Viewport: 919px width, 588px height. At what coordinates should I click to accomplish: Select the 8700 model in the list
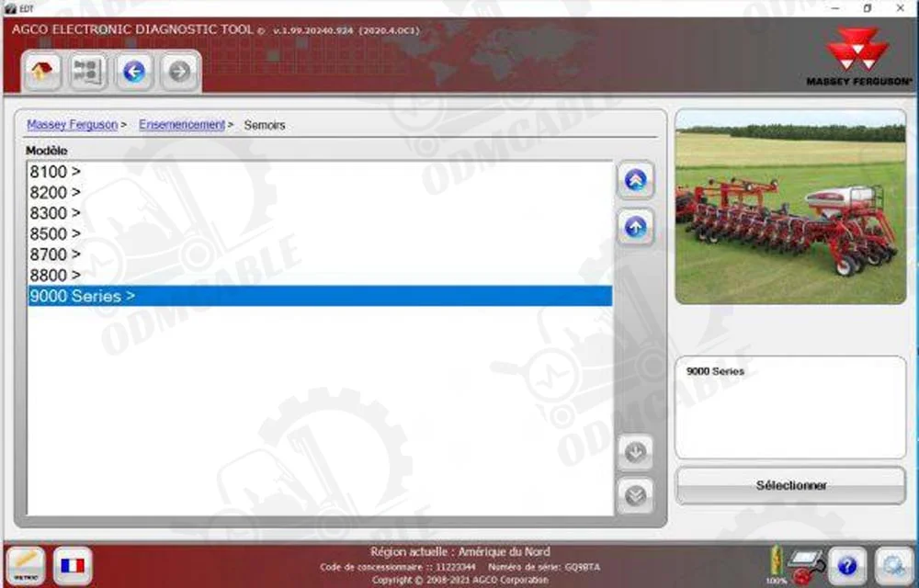55,254
